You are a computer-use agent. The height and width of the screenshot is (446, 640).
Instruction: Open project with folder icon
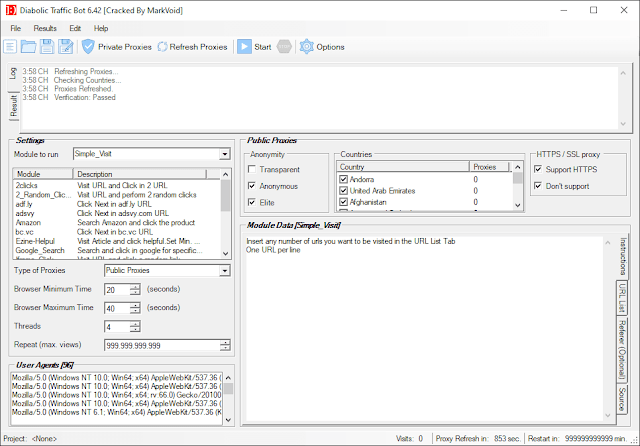point(29,47)
